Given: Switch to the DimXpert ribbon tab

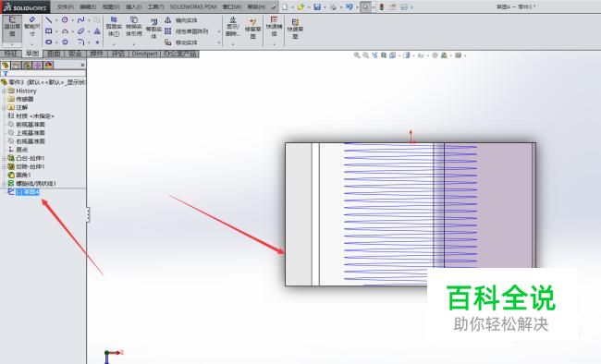Looking at the screenshot, I should 144,54.
